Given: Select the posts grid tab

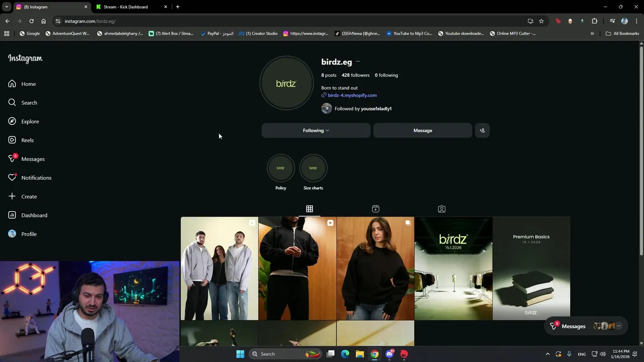Looking at the screenshot, I should [309, 209].
